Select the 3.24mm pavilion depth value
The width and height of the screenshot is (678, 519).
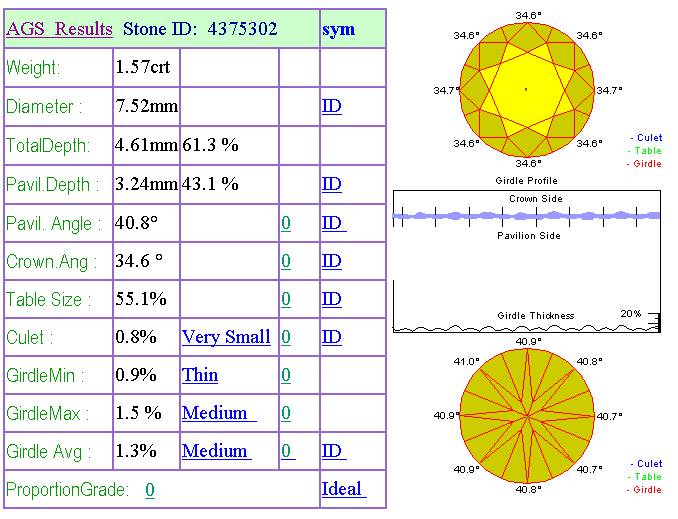(146, 184)
